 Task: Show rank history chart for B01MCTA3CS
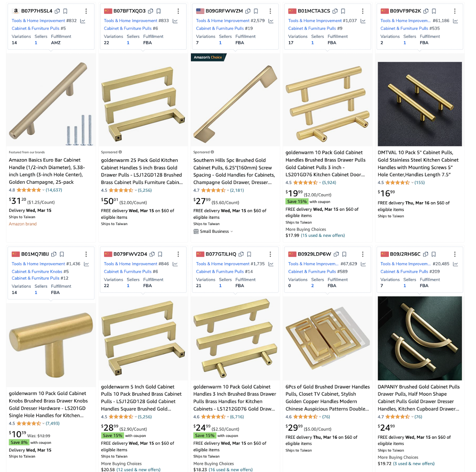[x=363, y=21]
